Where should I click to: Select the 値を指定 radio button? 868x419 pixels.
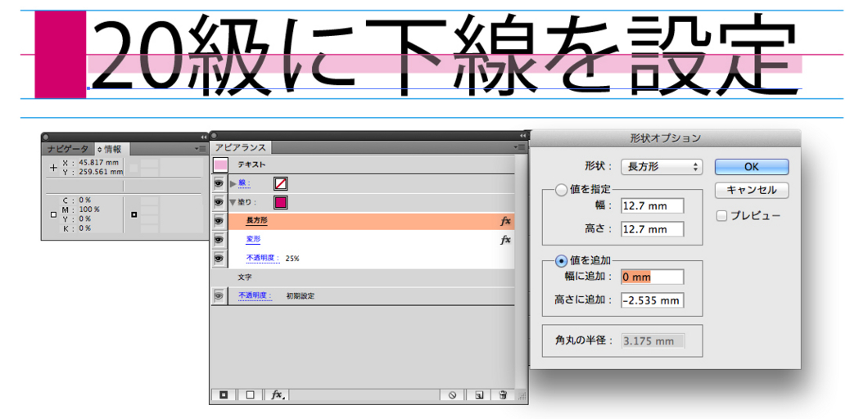561,191
